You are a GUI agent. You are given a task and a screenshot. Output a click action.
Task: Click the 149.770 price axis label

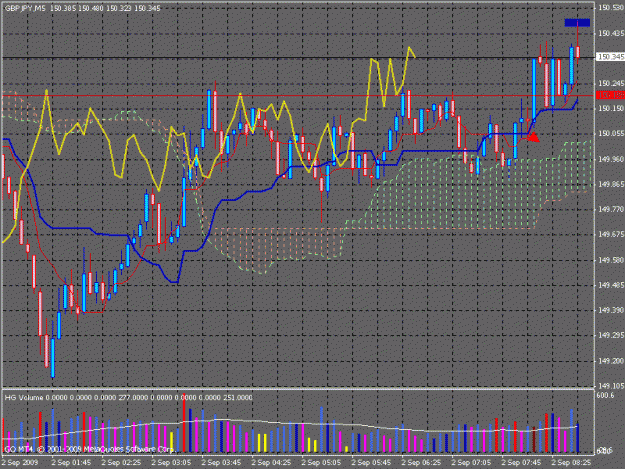pos(611,209)
